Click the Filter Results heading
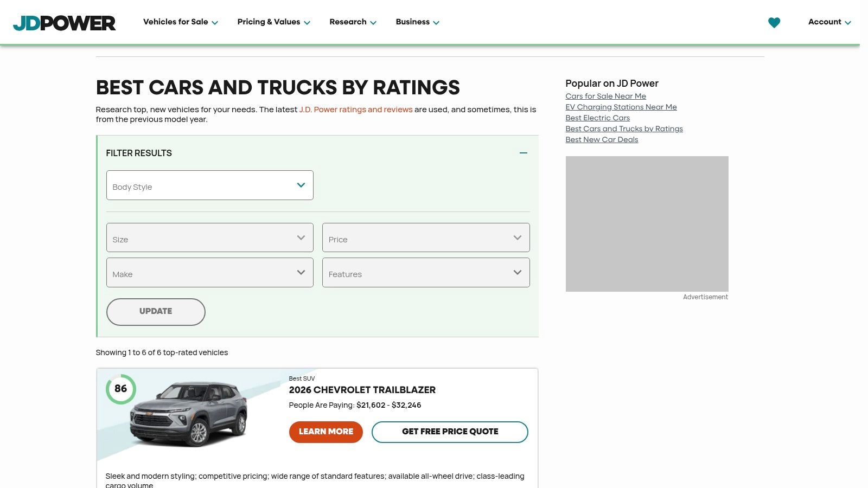Screen dimensions: 868x488 click(139, 153)
